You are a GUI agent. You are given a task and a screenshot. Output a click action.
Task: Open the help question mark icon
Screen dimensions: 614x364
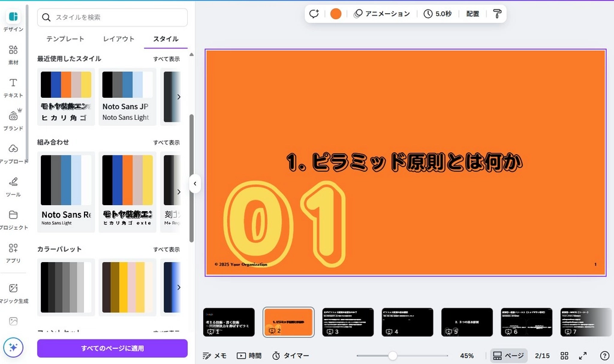point(604,356)
